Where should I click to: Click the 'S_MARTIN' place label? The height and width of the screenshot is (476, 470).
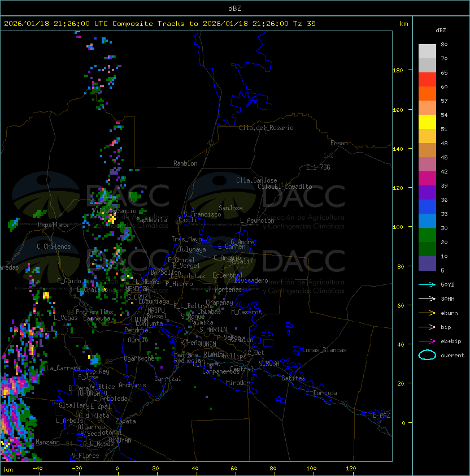213,330
